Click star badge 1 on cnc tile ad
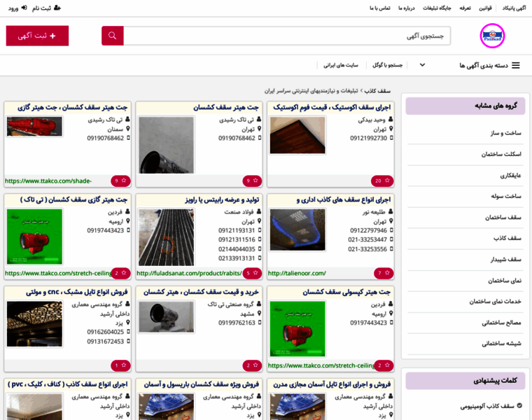 120,365
